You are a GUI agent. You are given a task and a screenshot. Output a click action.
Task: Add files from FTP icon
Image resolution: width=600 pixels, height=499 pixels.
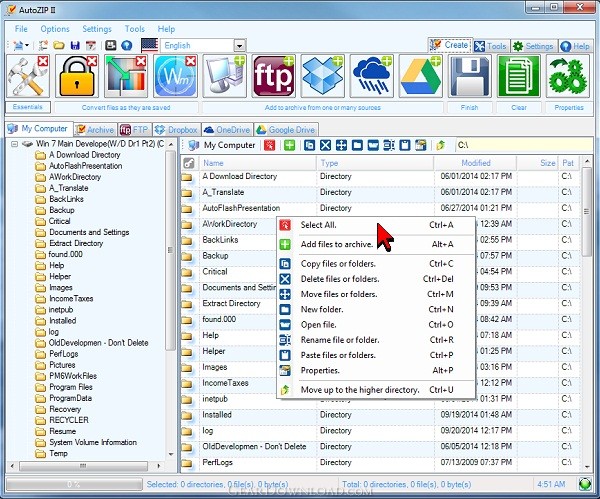coord(273,76)
